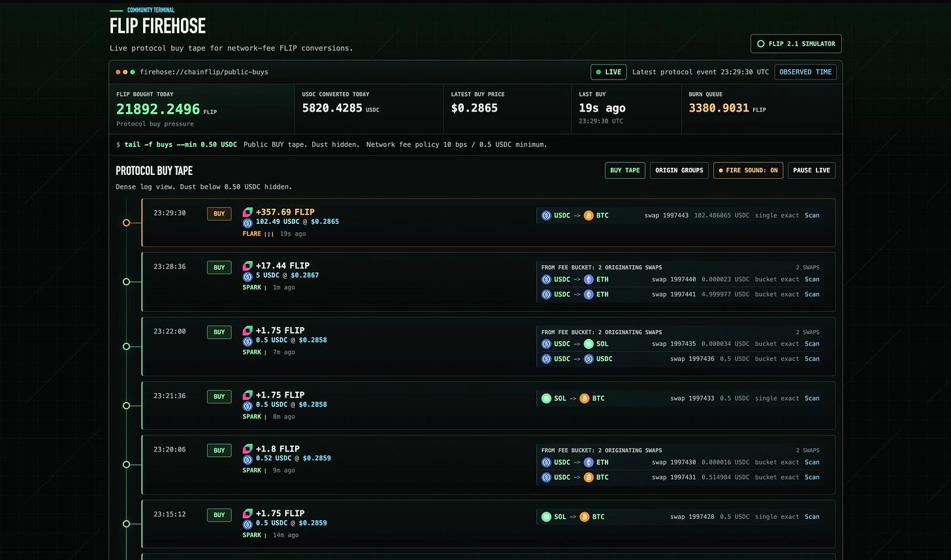This screenshot has width=951, height=560.
Task: Click the BTC icon in swap 1997428 row
Action: pos(585,517)
